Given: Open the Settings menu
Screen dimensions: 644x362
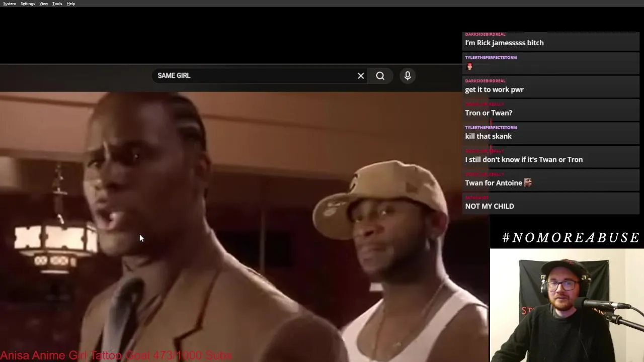Looking at the screenshot, I should pyautogui.click(x=28, y=4).
